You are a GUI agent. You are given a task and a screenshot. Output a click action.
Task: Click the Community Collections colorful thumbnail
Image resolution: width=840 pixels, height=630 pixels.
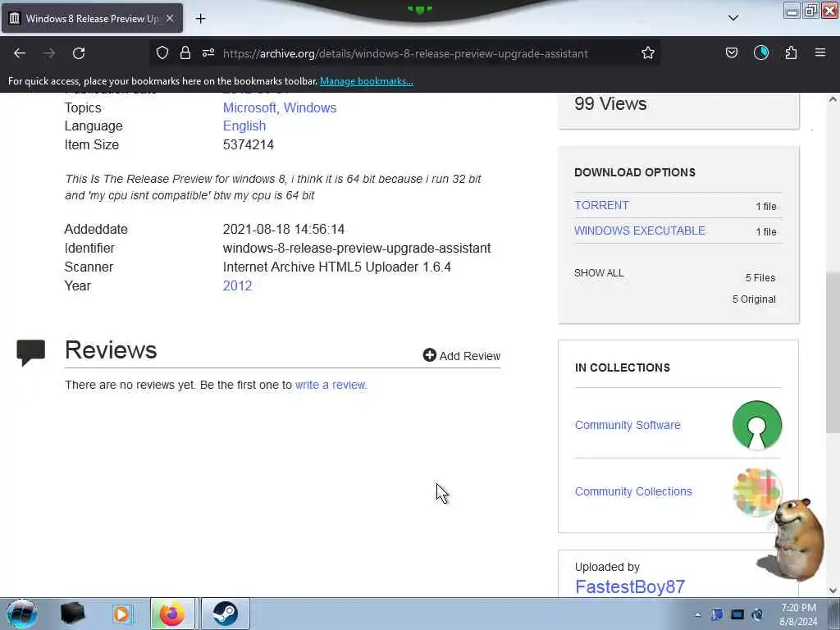756,492
